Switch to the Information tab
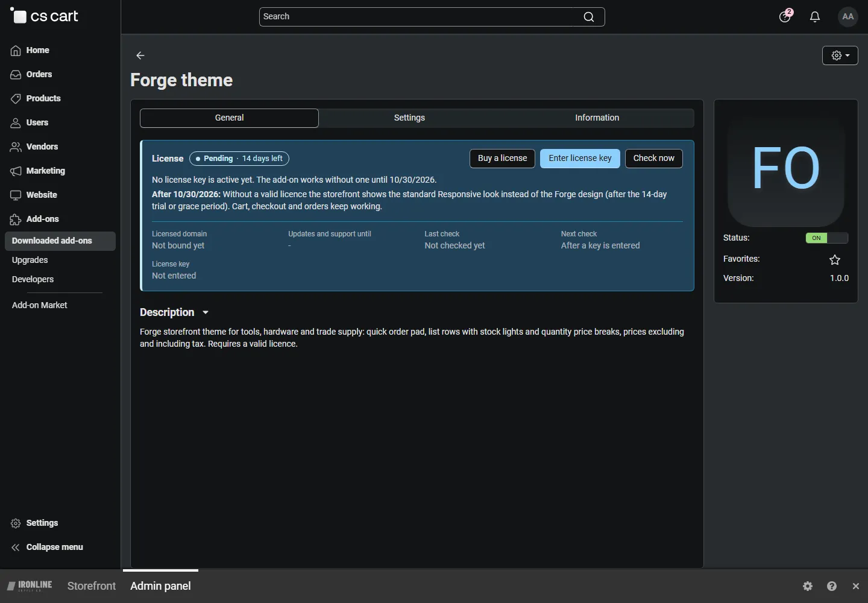Viewport: 868px width, 603px height. click(597, 118)
